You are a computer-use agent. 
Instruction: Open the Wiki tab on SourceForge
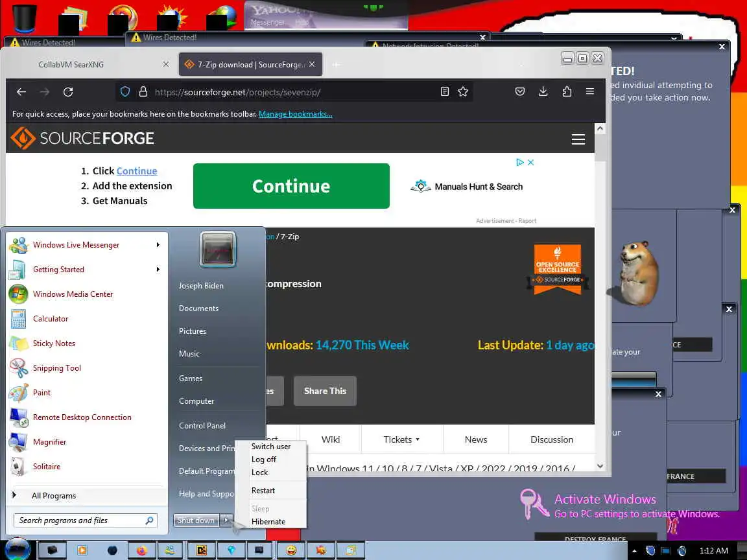[x=331, y=439]
